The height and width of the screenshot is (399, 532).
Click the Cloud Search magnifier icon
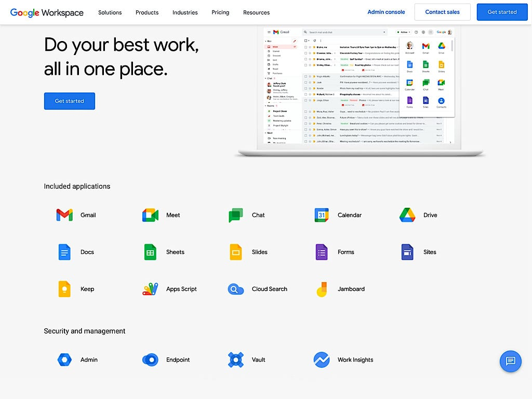click(x=235, y=289)
